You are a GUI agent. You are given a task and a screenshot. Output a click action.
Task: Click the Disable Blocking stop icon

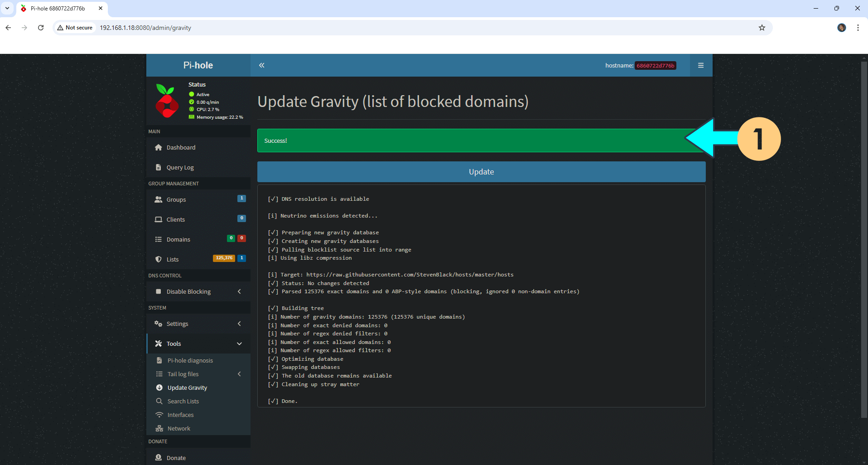click(x=158, y=291)
